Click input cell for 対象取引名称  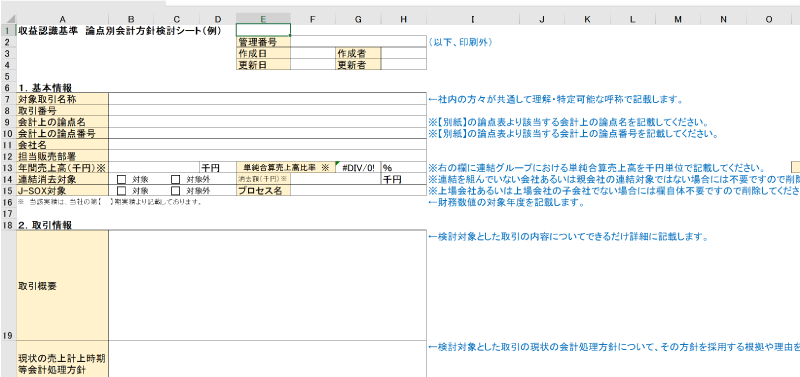click(x=267, y=99)
